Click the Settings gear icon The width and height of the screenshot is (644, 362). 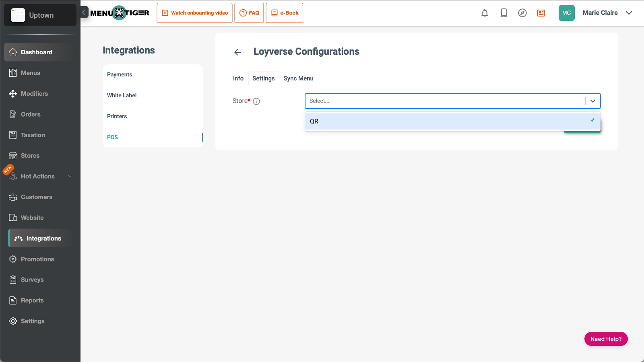(13, 321)
